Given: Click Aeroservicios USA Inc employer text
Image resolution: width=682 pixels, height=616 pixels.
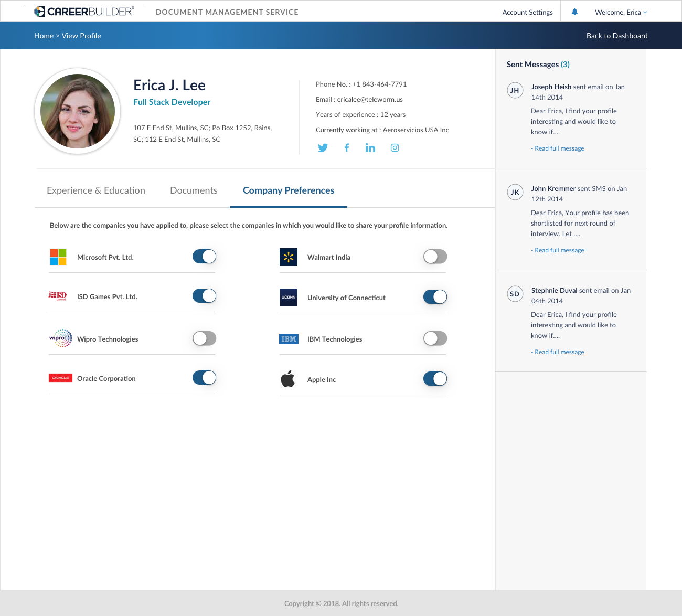Looking at the screenshot, I should pos(415,130).
